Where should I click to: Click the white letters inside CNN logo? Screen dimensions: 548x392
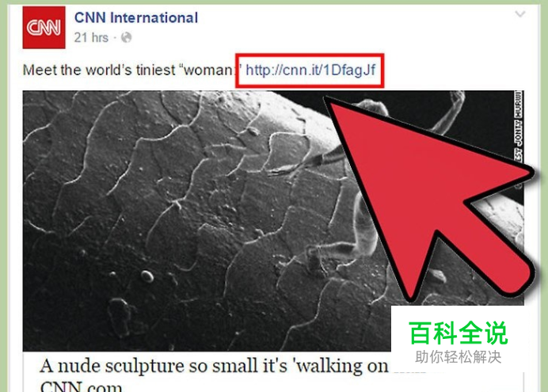(x=44, y=28)
